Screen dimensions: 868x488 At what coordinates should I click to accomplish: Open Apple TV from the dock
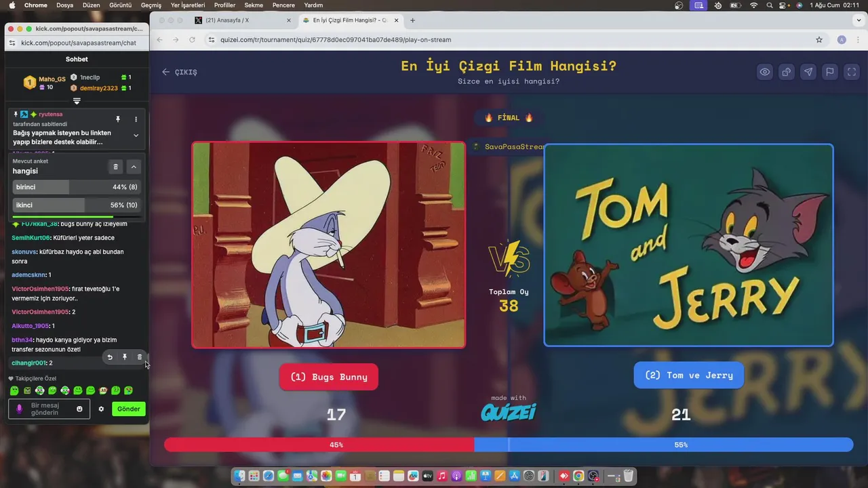(427, 476)
